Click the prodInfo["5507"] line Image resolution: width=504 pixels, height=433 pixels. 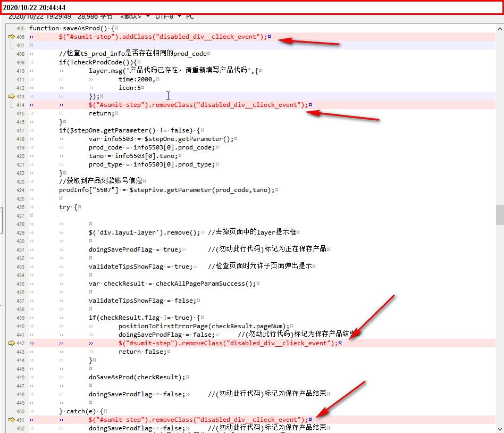click(169, 190)
